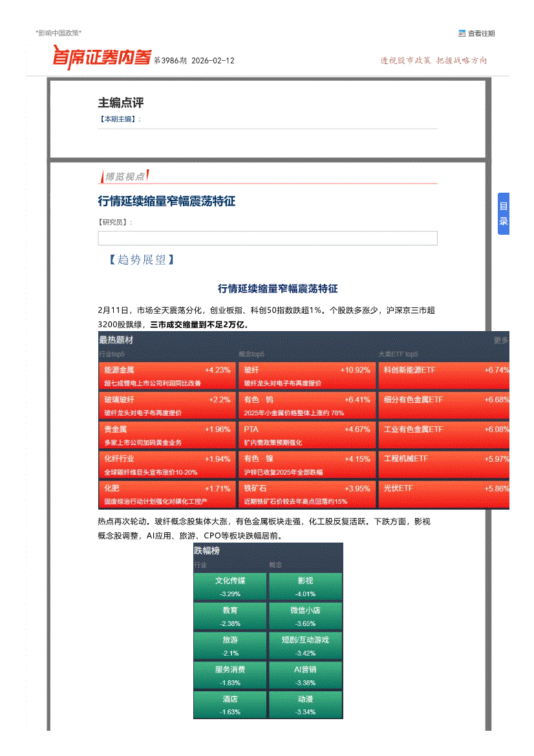Open the 目录 side tab
This screenshot has height=756, width=534.
(x=503, y=214)
